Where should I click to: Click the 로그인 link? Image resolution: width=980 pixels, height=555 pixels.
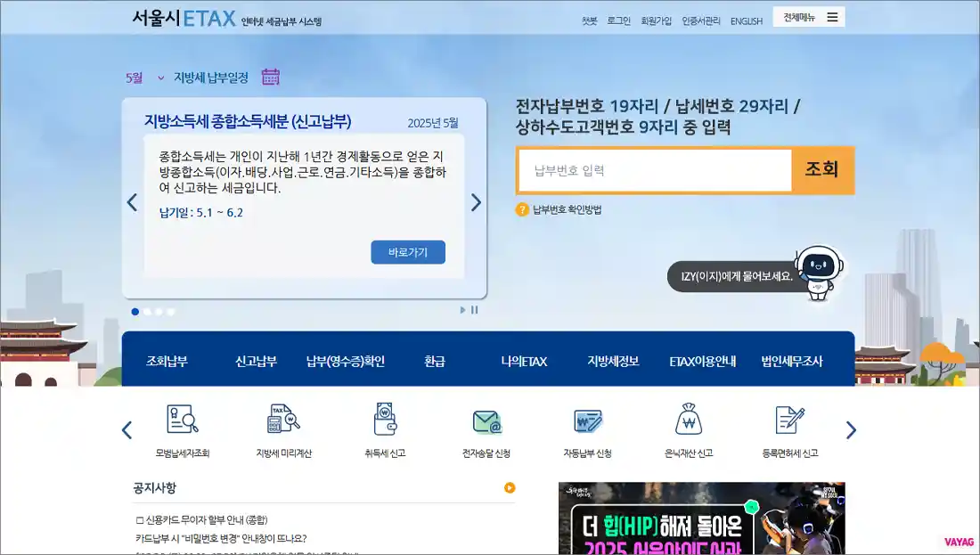click(619, 21)
